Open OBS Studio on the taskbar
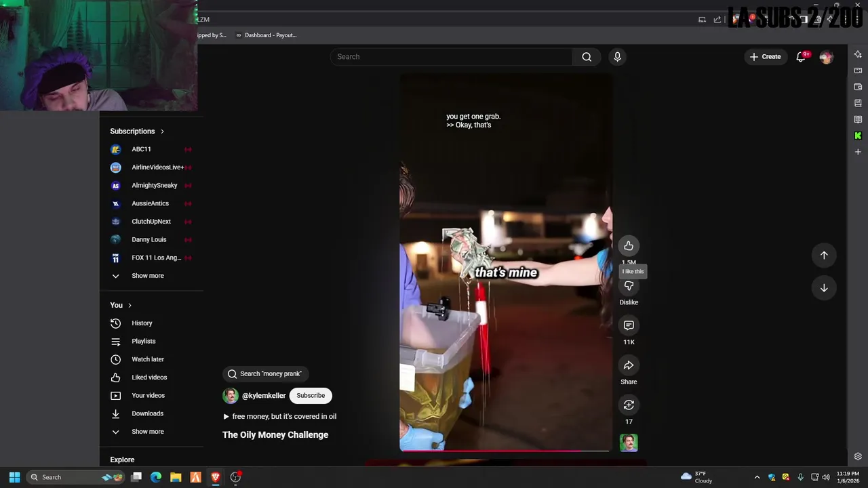The width and height of the screenshot is (868, 488). tap(235, 477)
